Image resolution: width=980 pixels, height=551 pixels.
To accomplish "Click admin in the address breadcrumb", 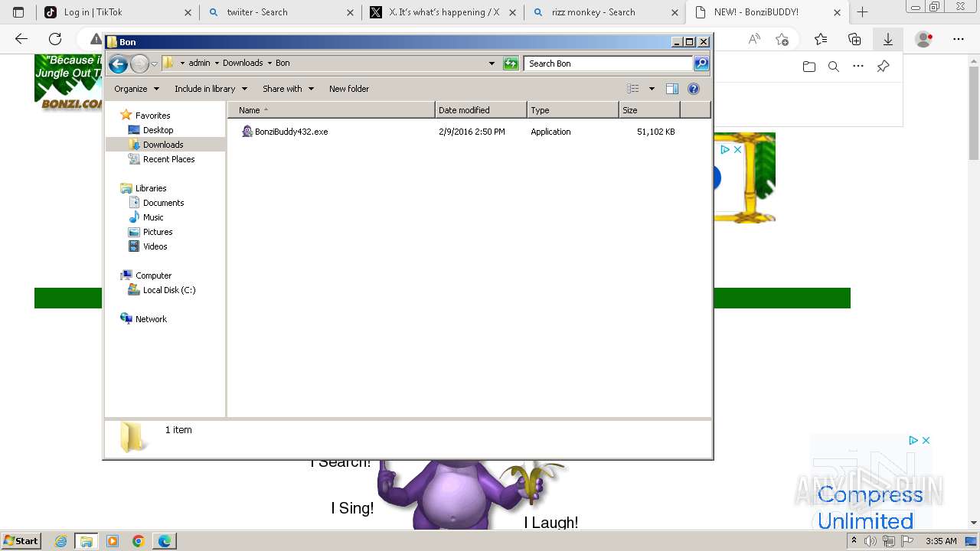I will click(199, 64).
